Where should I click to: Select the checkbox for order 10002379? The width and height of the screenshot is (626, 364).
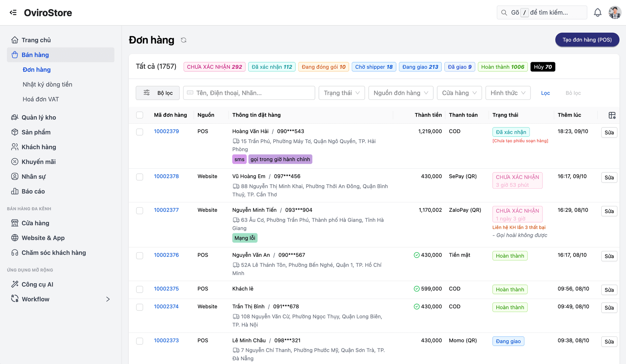pos(140,132)
